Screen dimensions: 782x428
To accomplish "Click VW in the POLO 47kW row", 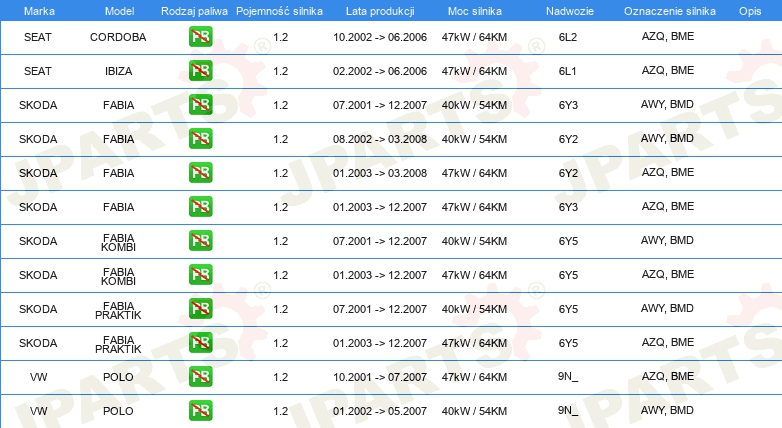I will (x=38, y=377).
